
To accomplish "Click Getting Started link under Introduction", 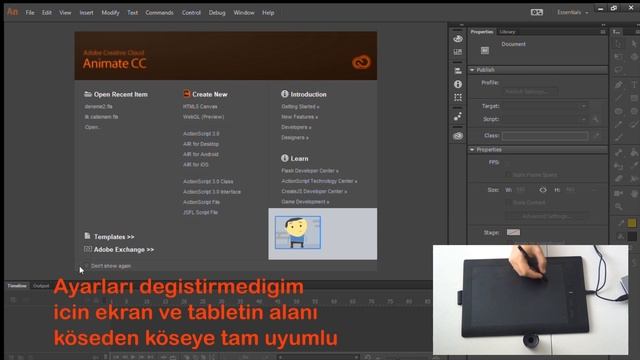I will tap(300, 107).
